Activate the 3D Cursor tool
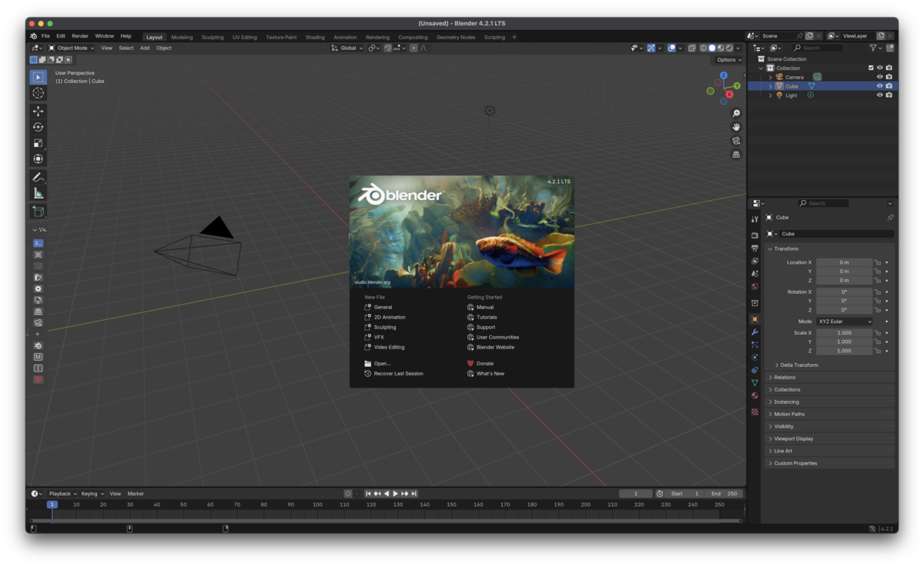924x567 pixels. click(38, 93)
